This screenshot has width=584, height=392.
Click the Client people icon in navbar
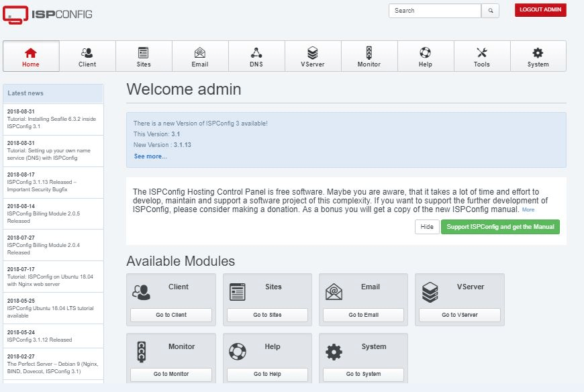tap(87, 53)
